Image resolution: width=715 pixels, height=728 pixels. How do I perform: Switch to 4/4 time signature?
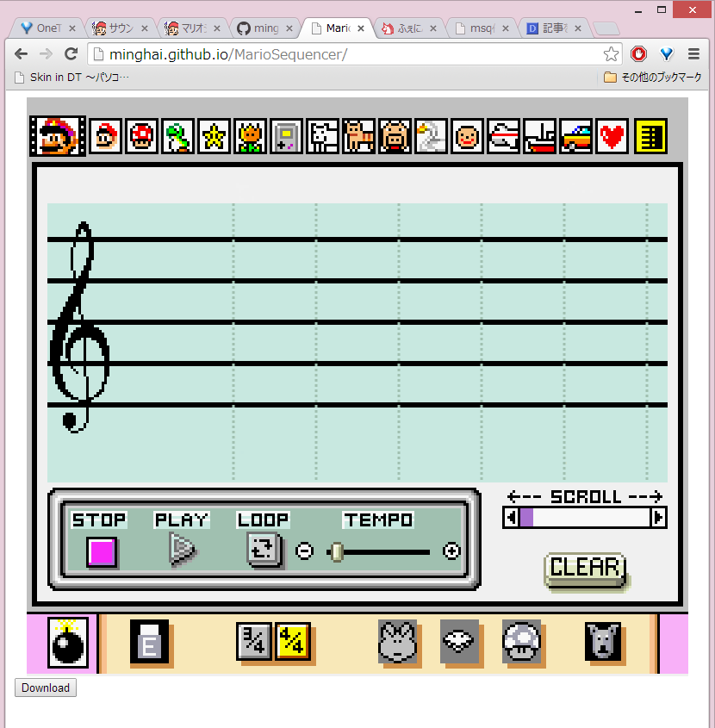293,643
